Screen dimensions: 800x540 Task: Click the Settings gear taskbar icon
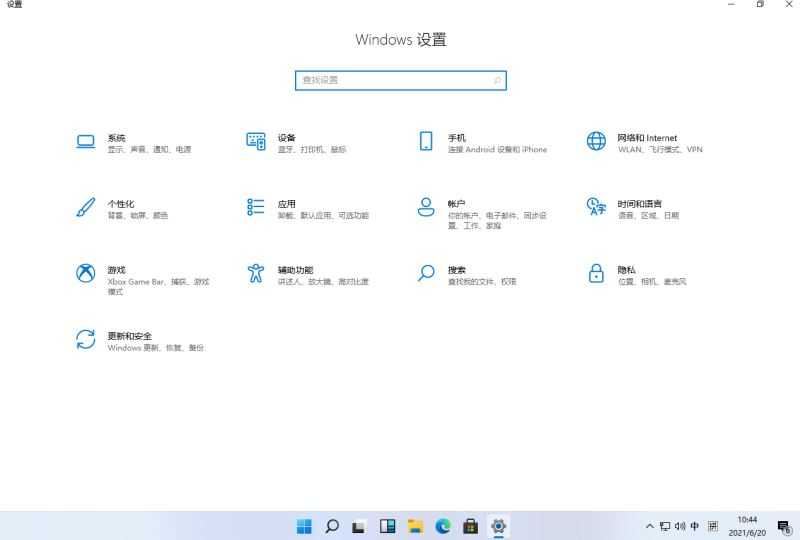(498, 526)
